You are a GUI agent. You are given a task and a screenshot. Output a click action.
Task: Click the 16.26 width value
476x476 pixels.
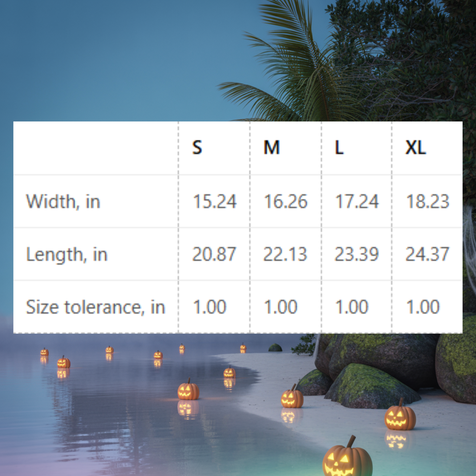coord(286,201)
